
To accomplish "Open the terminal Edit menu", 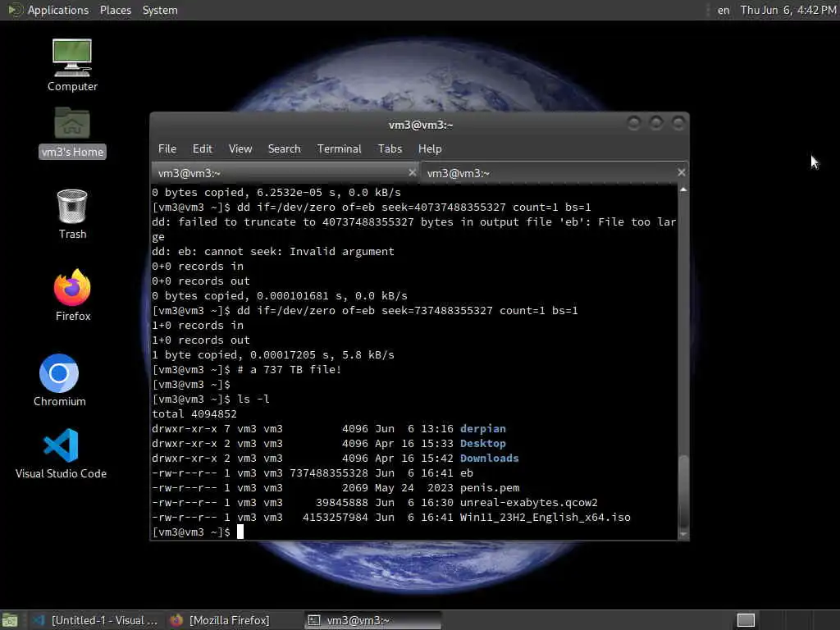I will click(x=203, y=149).
